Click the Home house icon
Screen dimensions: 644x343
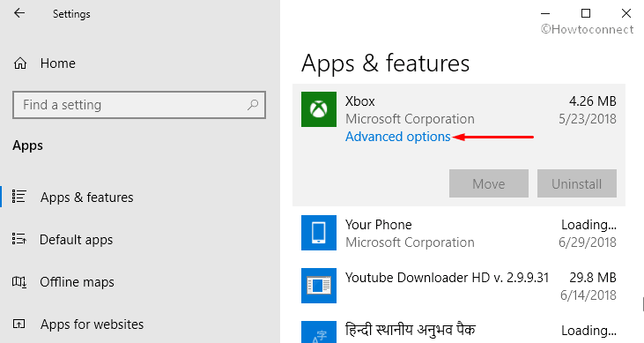click(x=20, y=63)
